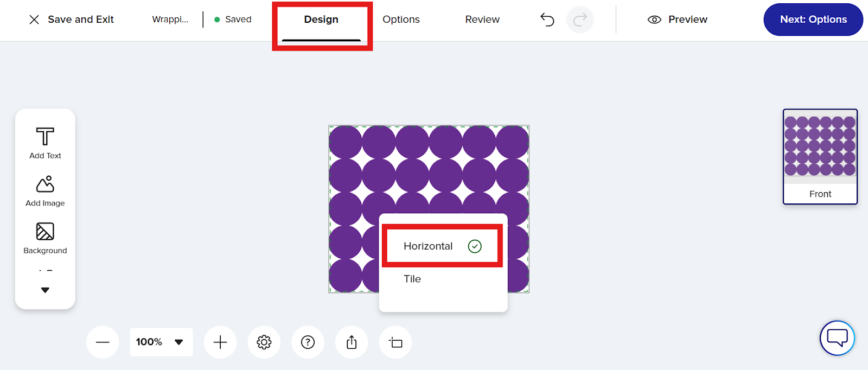The height and width of the screenshot is (370, 868).
Task: Click the help question mark icon
Action: pyautogui.click(x=308, y=342)
